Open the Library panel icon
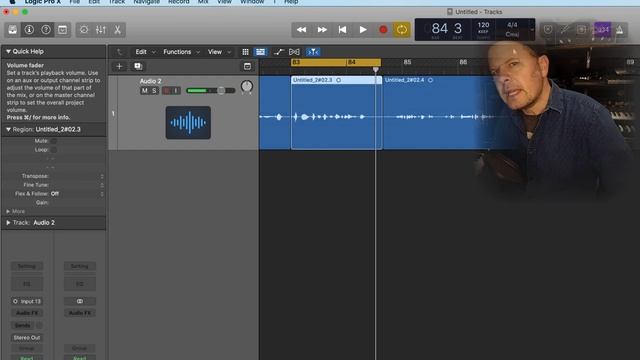640x360 pixels. [x=13, y=30]
